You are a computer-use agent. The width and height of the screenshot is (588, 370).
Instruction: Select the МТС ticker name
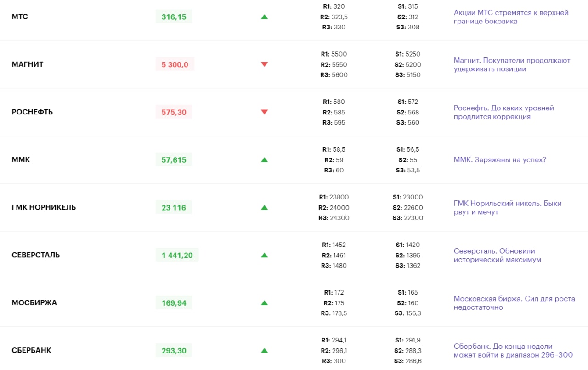tap(20, 17)
